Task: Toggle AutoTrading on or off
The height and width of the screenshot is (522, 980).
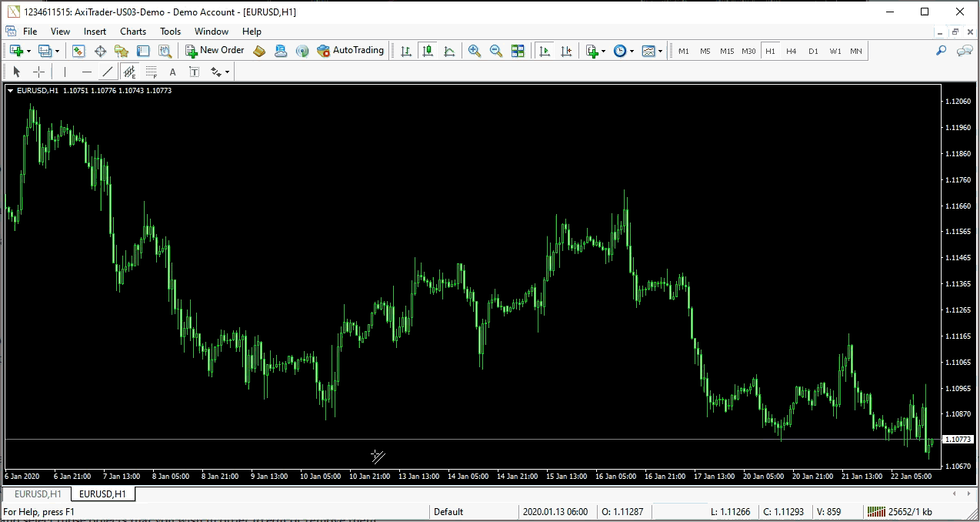Action: click(x=350, y=51)
